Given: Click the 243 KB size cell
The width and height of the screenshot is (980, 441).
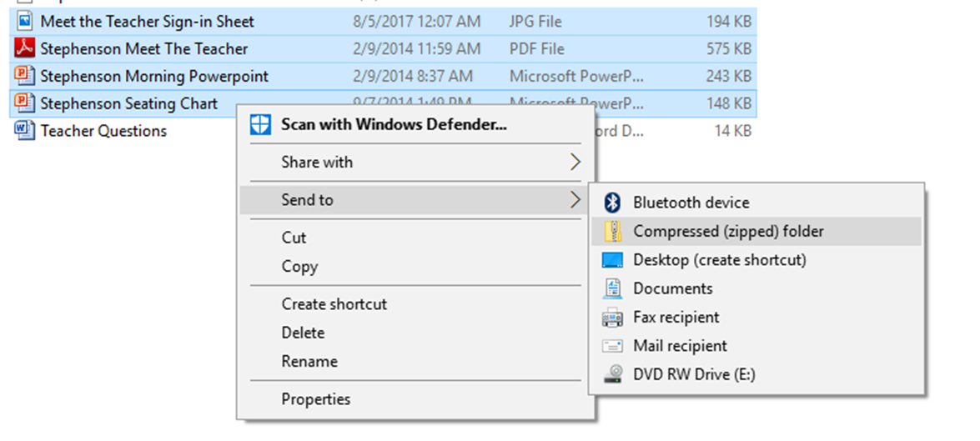Looking at the screenshot, I should pyautogui.click(x=729, y=77).
